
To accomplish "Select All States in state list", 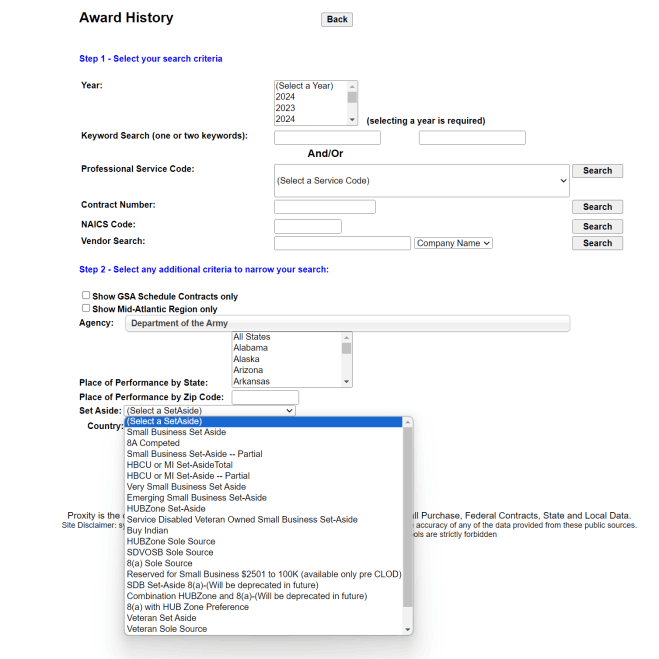I will 287,337.
